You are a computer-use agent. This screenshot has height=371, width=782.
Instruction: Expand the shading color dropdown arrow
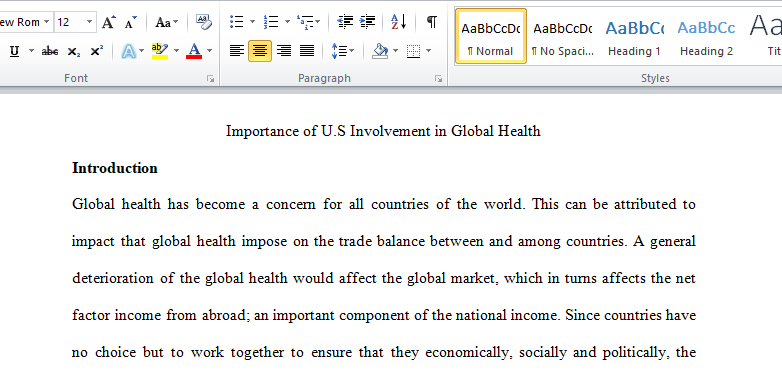(x=395, y=51)
